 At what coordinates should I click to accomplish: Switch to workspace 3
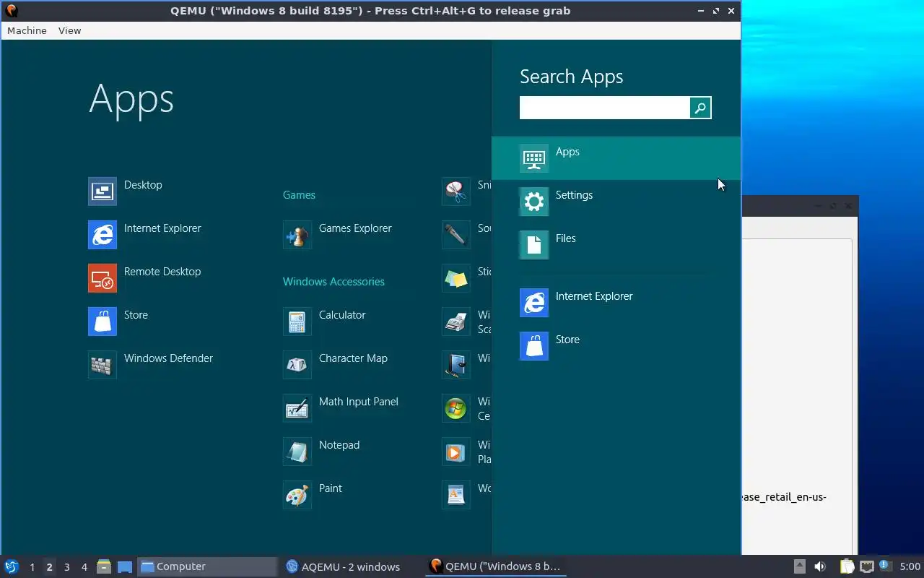pyautogui.click(x=66, y=567)
